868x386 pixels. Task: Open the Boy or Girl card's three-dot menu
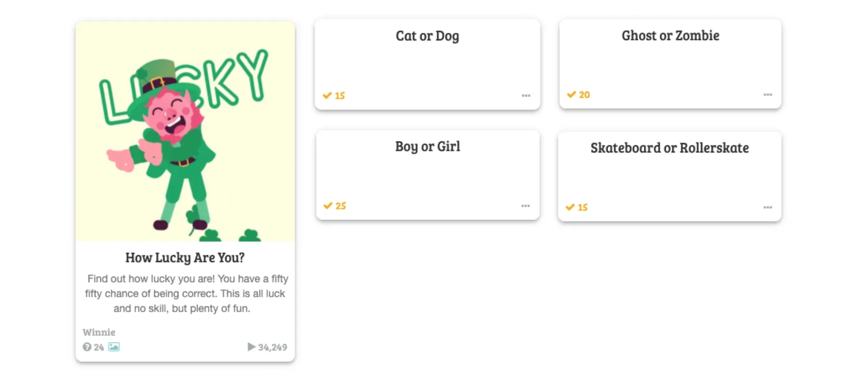point(526,206)
